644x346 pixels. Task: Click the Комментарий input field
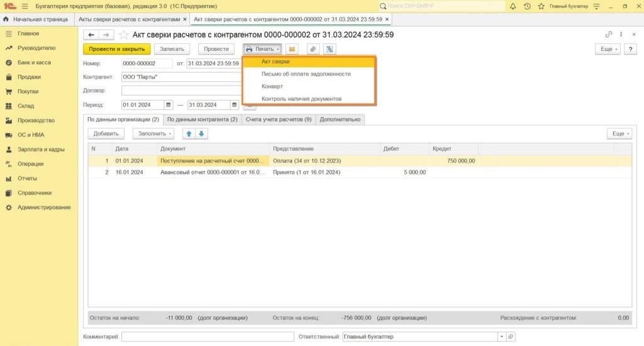[208, 337]
